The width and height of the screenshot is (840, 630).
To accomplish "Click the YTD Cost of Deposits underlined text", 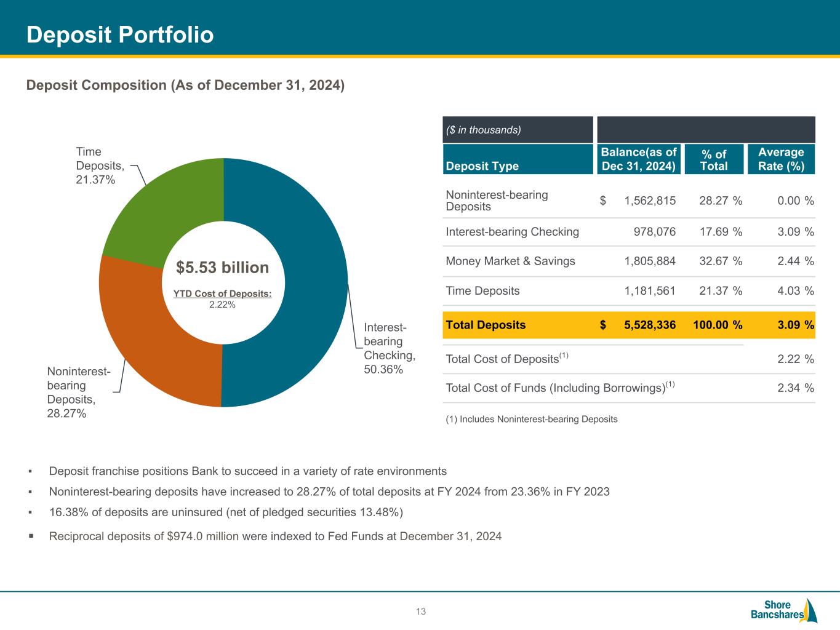I will coord(222,293).
